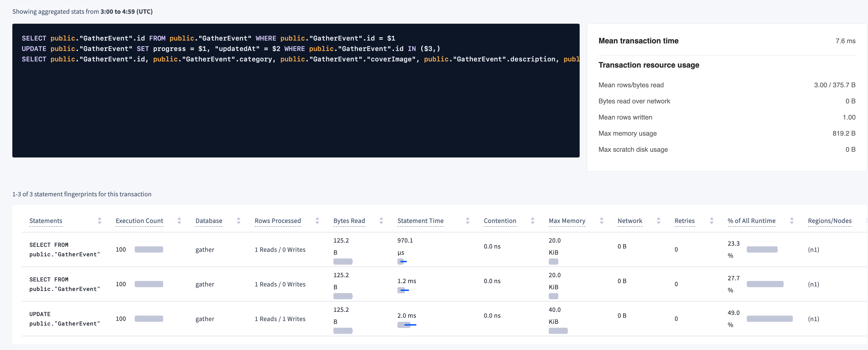The image size is (868, 350).
Task: Open the first SELECT FROM GatherEvent statement
Action: click(64, 249)
